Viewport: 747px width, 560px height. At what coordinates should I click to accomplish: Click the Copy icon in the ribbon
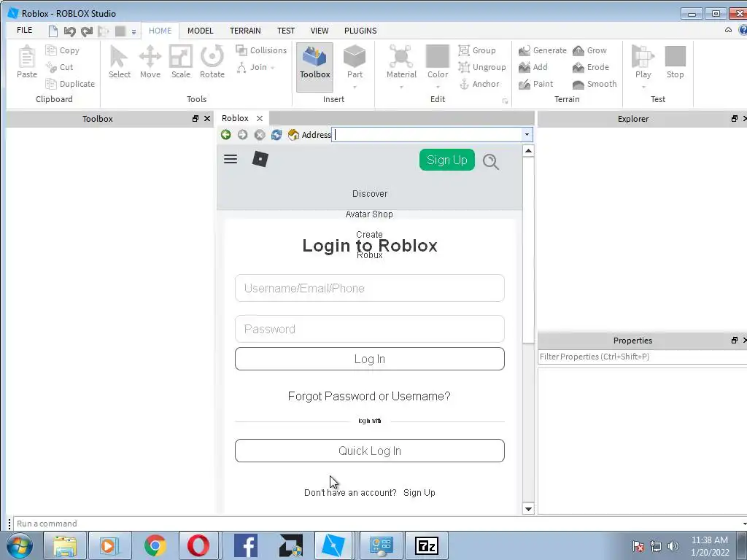[x=51, y=50]
